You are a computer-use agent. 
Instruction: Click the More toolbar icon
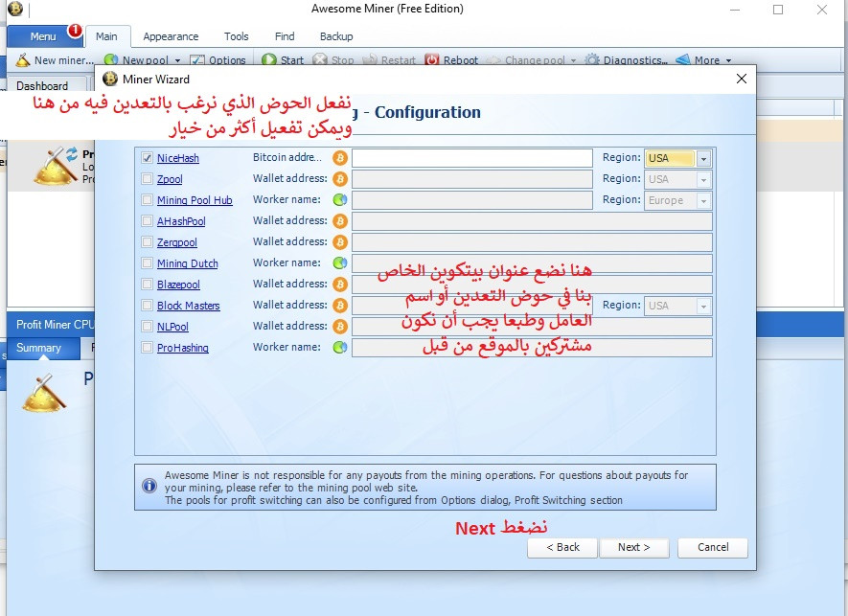pos(683,59)
